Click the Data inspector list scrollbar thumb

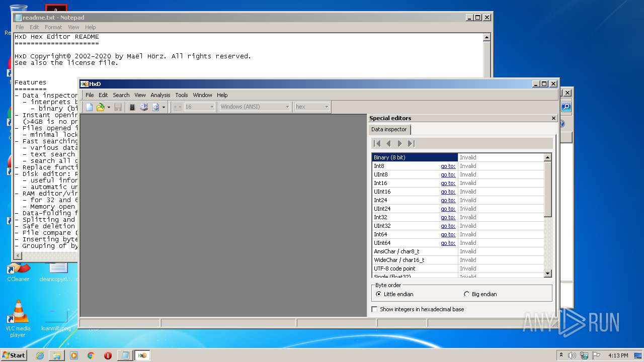(x=548, y=189)
